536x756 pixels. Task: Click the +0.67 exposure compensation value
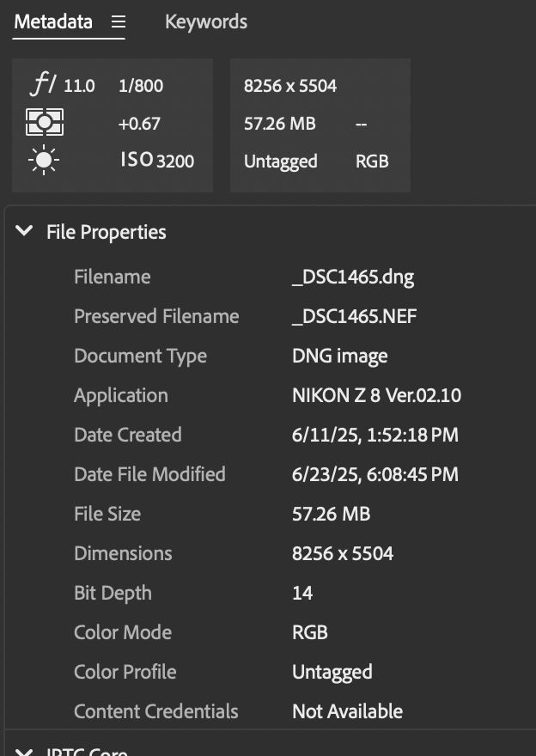click(x=139, y=123)
